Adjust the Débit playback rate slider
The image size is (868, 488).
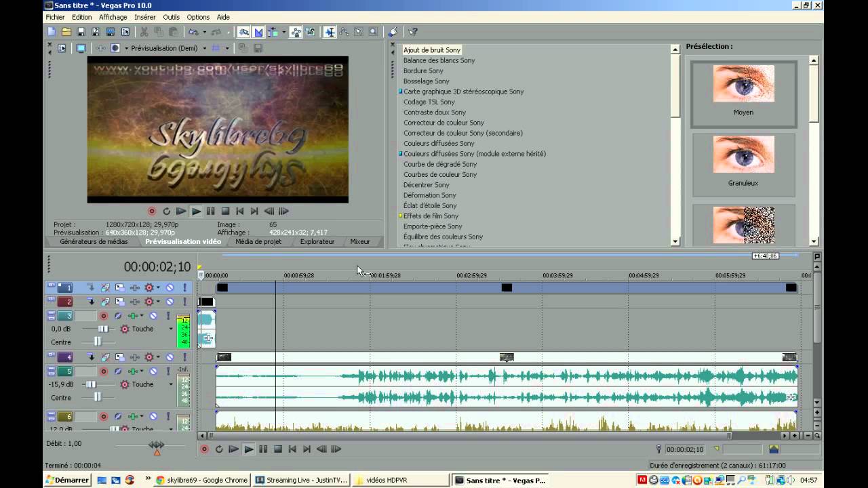pos(157,445)
